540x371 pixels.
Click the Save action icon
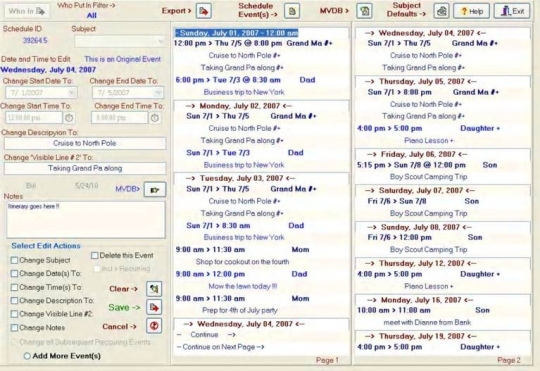[x=154, y=307]
